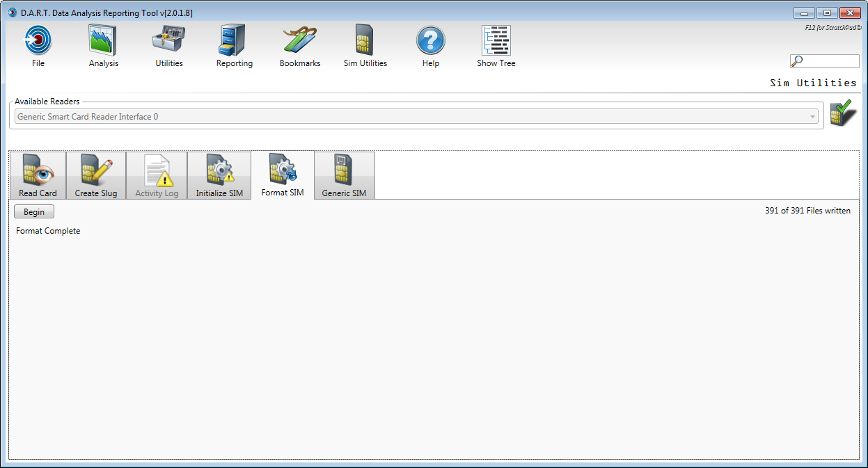Screen dimensions: 868x468
Task: Switch to the Generic SIM tab
Action: (x=344, y=175)
